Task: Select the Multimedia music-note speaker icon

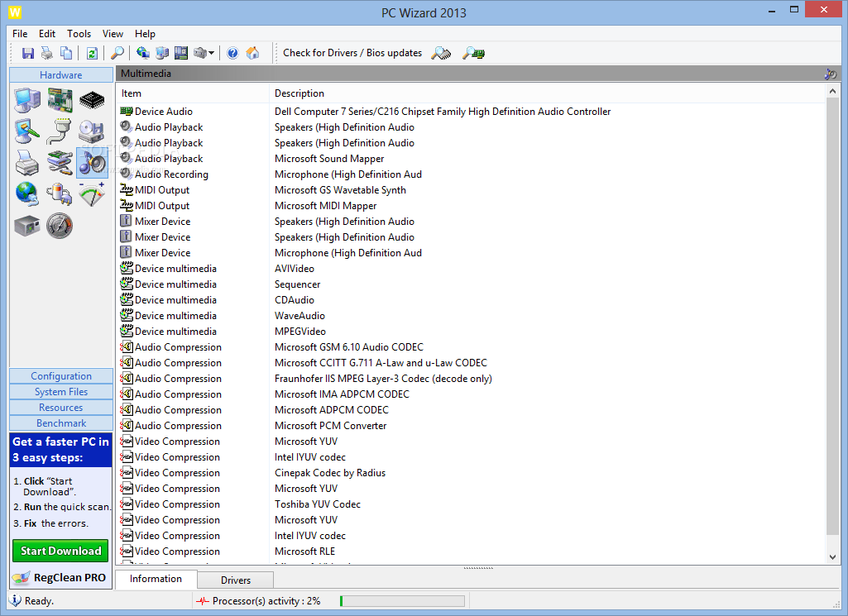Action: (92, 163)
